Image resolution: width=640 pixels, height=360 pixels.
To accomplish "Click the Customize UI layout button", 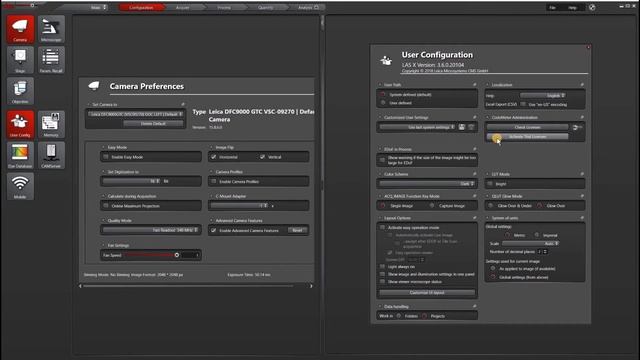I will 427,293.
